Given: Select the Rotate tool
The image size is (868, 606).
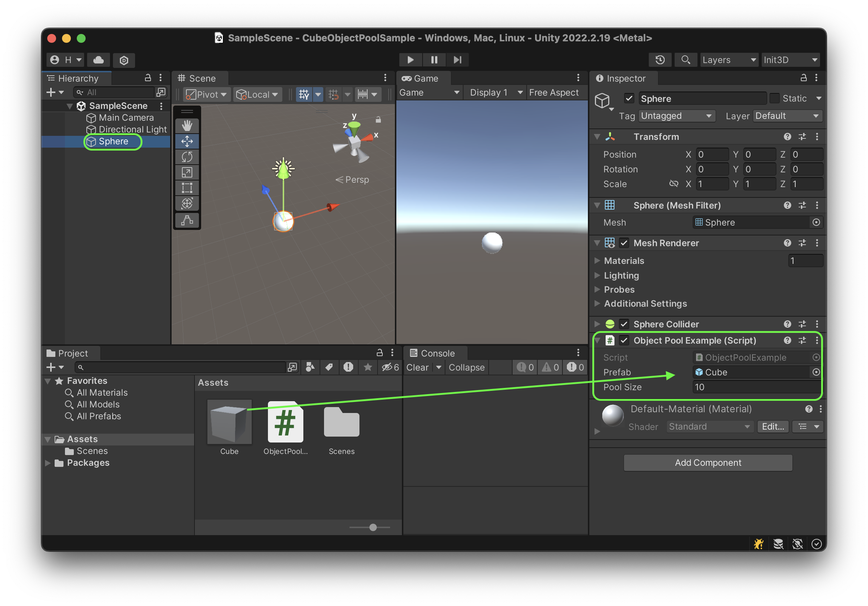Looking at the screenshot, I should [x=187, y=156].
